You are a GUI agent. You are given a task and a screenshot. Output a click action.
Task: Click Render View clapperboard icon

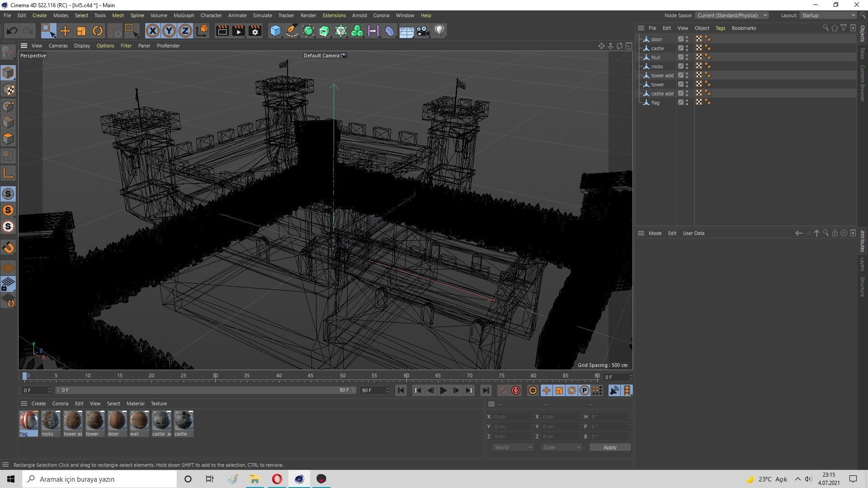pos(222,31)
